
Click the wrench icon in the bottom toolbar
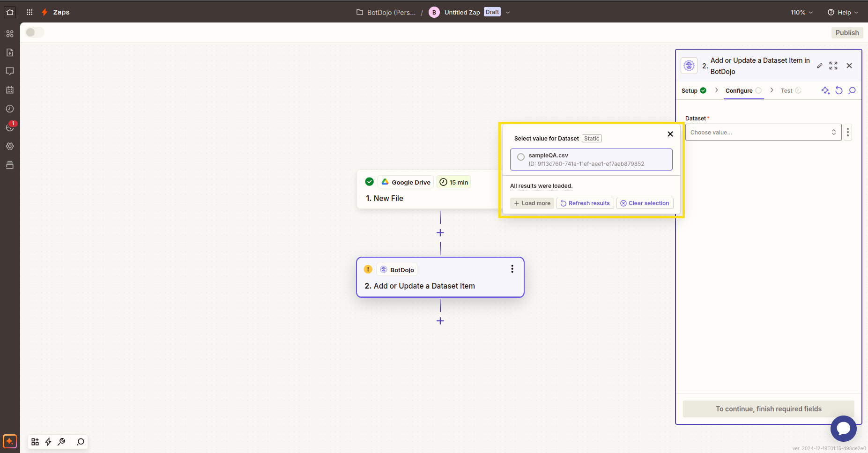click(x=61, y=442)
